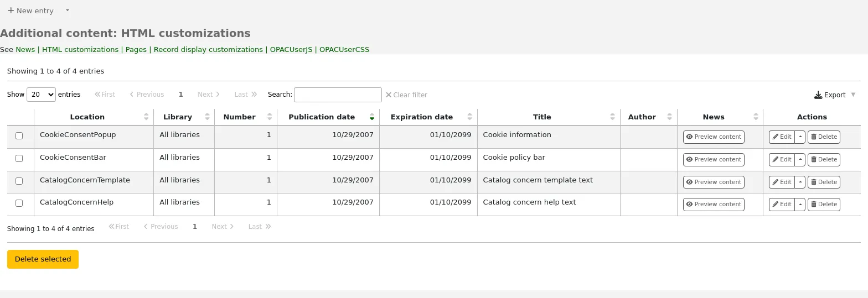Click the table Search input field

[338, 95]
